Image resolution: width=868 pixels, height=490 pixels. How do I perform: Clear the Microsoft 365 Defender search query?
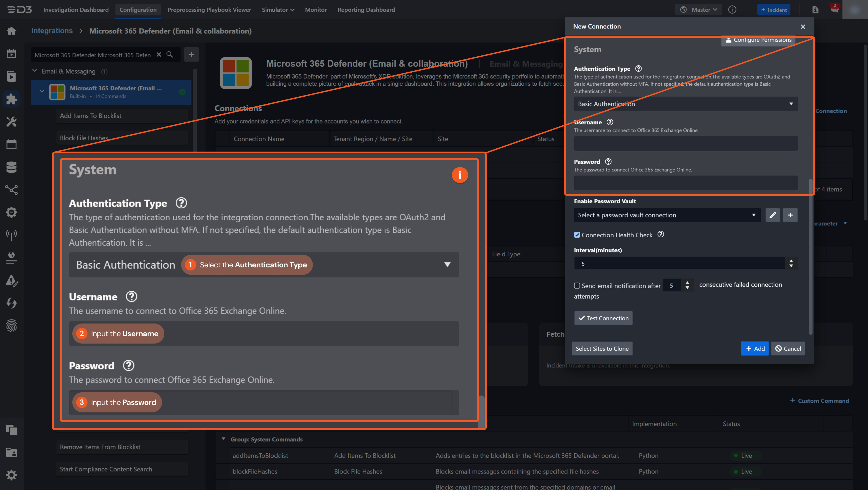pyautogui.click(x=159, y=54)
